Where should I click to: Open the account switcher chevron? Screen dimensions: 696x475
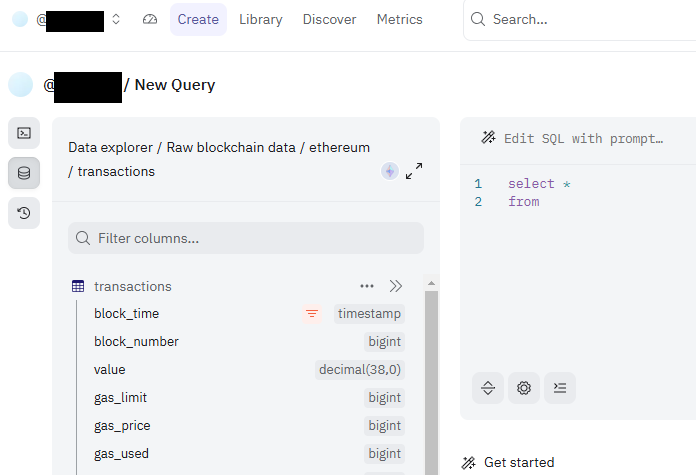[116, 19]
